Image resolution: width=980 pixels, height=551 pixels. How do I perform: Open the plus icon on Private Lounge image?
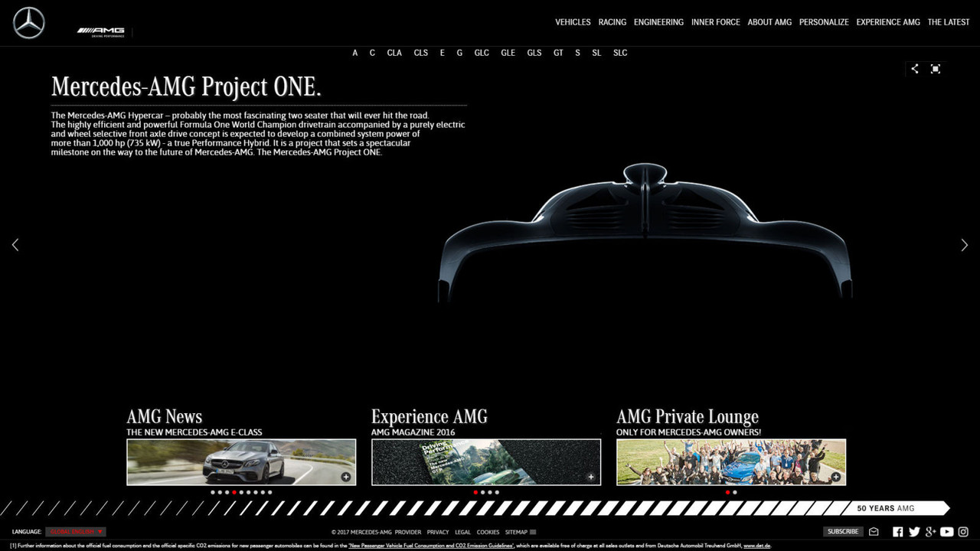(x=836, y=477)
